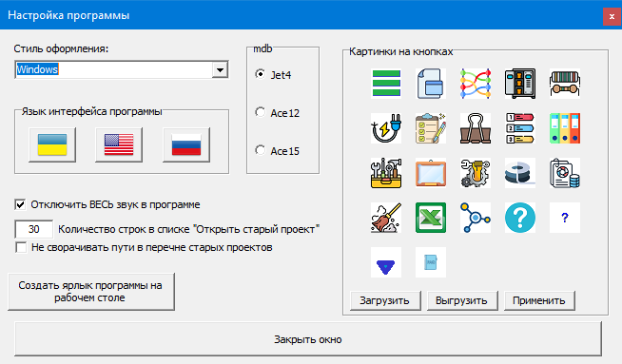Click the green Excel icon
The width and height of the screenshot is (622, 364).
(x=431, y=218)
